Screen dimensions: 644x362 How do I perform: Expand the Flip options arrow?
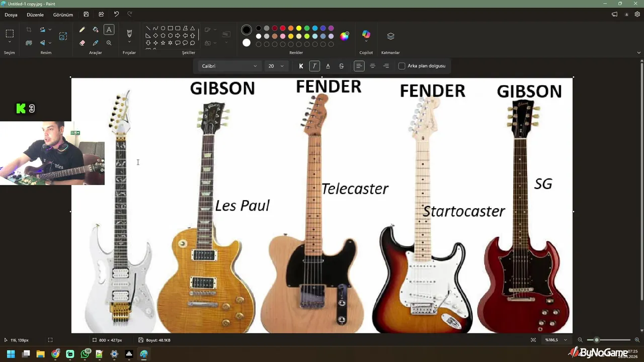pos(50,43)
